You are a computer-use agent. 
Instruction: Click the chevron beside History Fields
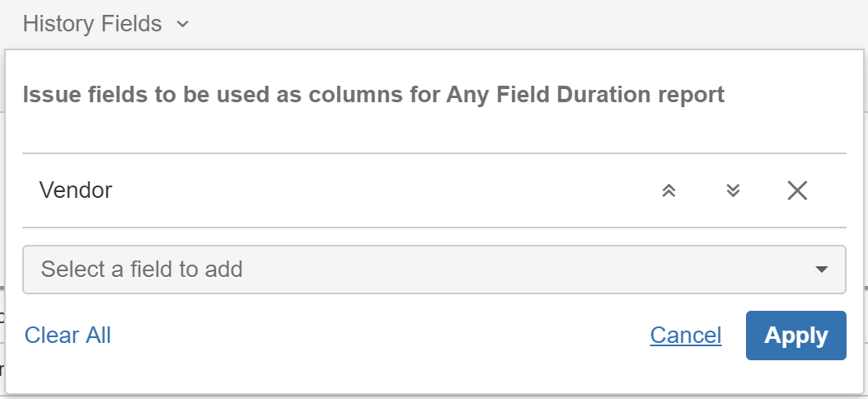[183, 25]
